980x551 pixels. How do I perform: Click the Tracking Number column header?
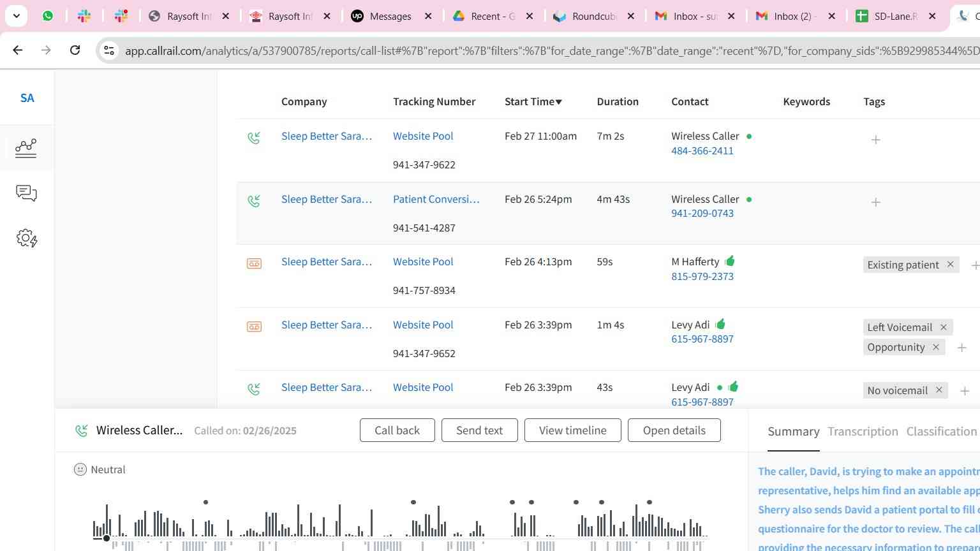(x=434, y=101)
